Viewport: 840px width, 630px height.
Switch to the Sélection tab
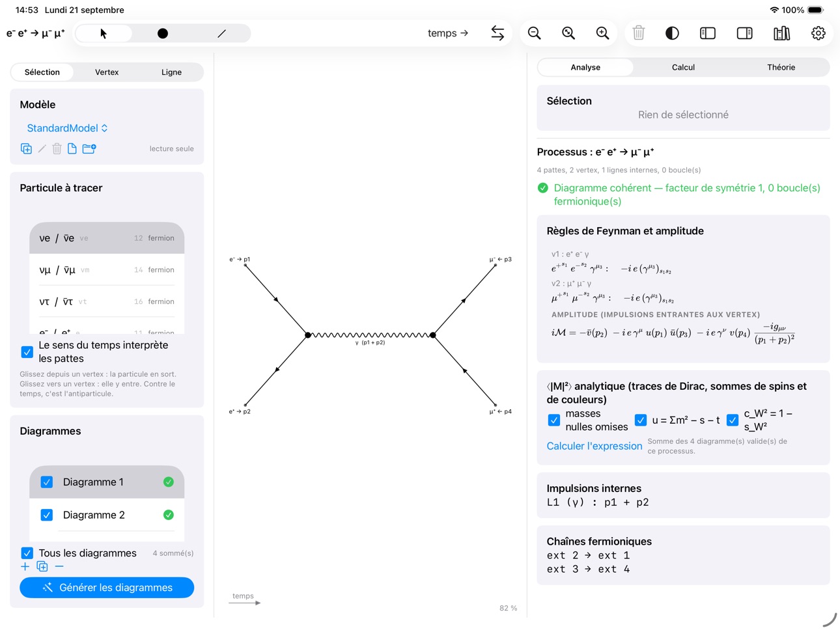(x=42, y=72)
